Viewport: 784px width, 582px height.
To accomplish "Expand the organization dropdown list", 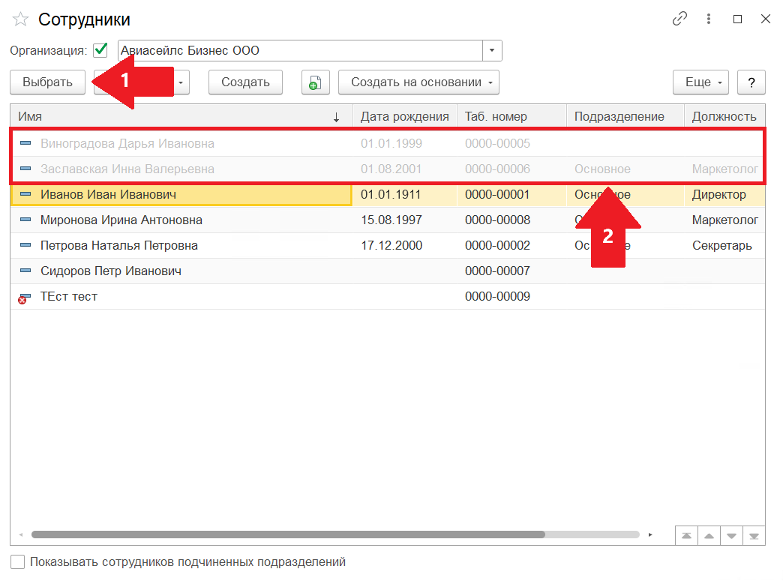I will 492,51.
